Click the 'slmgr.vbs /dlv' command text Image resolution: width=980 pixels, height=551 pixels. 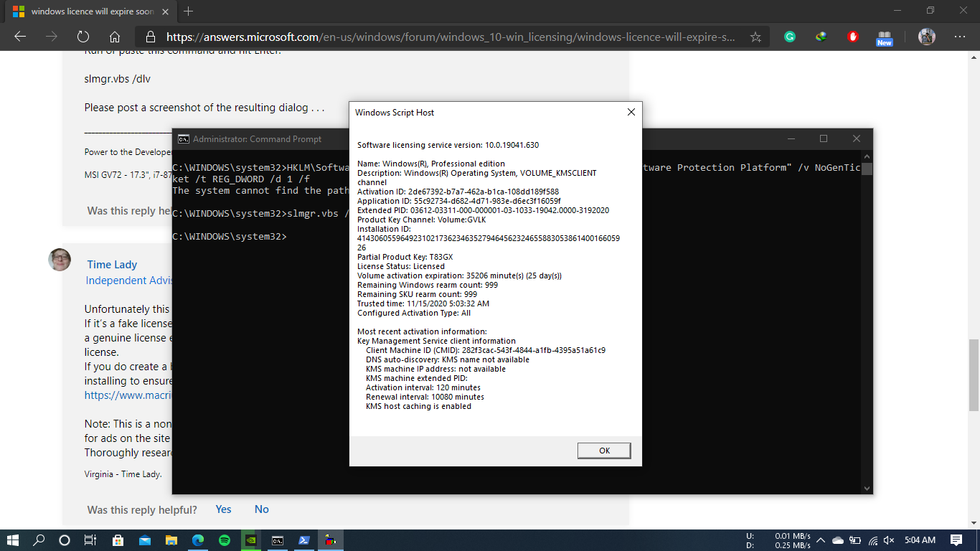[118, 79]
